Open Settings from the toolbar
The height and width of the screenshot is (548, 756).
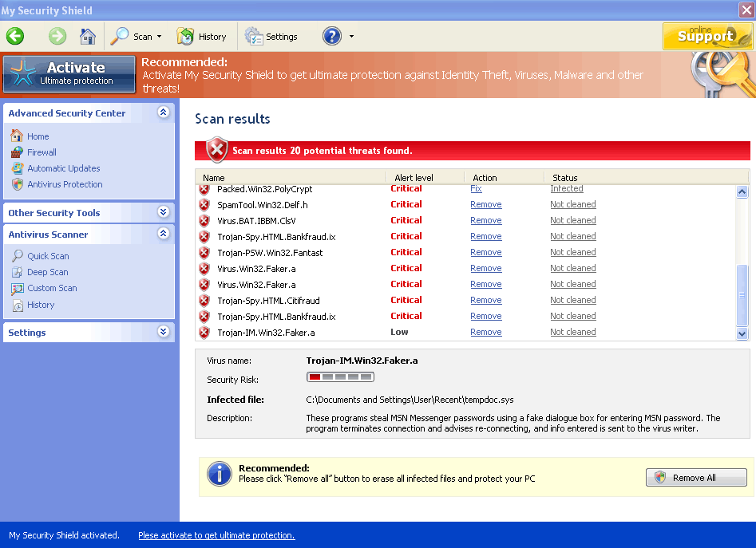pyautogui.click(x=271, y=37)
